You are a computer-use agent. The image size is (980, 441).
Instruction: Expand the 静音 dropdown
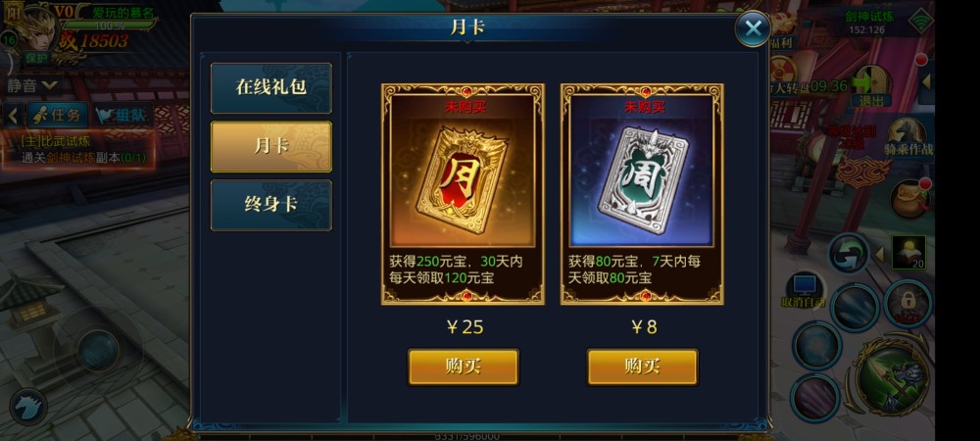click(x=32, y=85)
